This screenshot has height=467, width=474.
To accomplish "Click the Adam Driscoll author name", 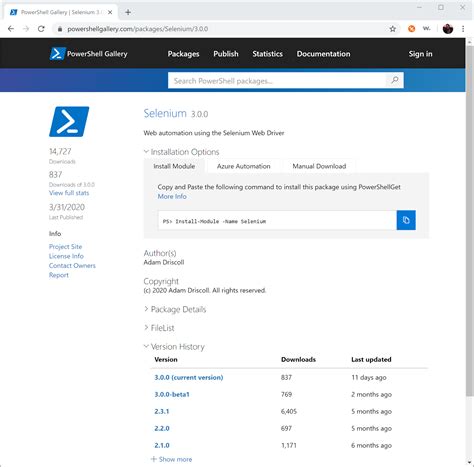I will coord(164,262).
